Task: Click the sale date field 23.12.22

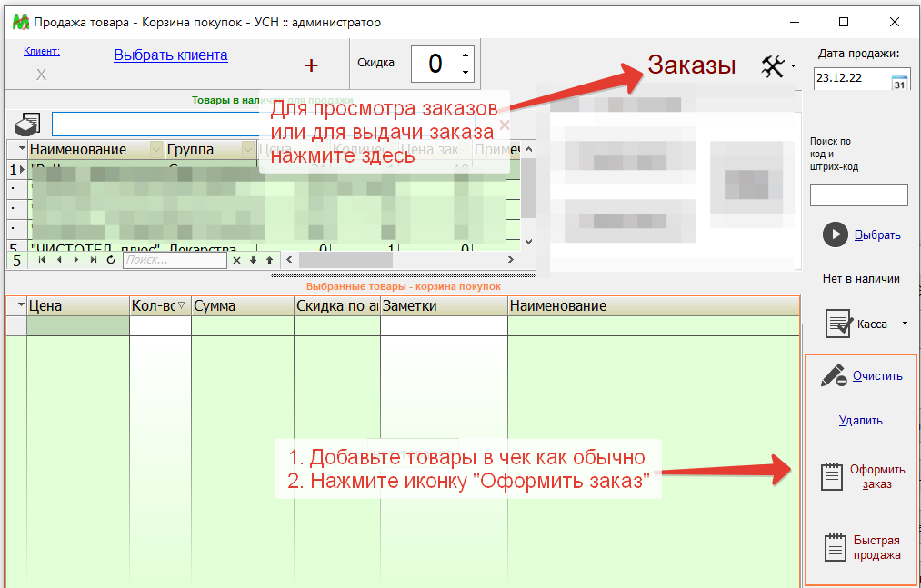Action: [x=852, y=79]
